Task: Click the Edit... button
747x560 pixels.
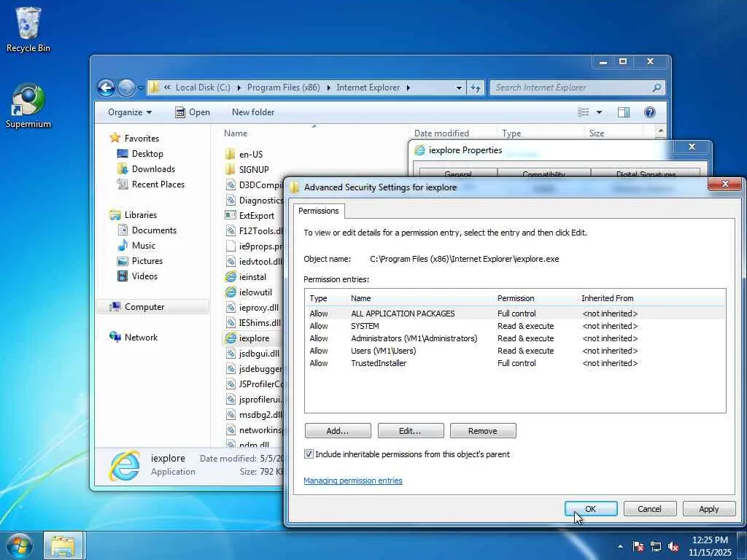Action: (410, 431)
